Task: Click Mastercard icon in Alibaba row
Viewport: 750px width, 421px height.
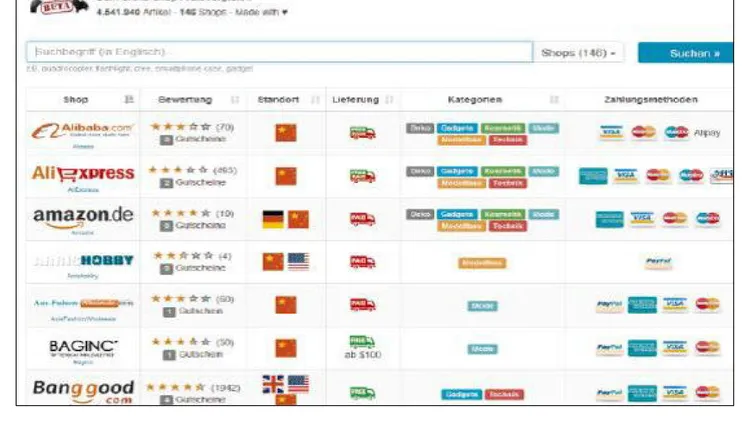Action: [x=643, y=133]
